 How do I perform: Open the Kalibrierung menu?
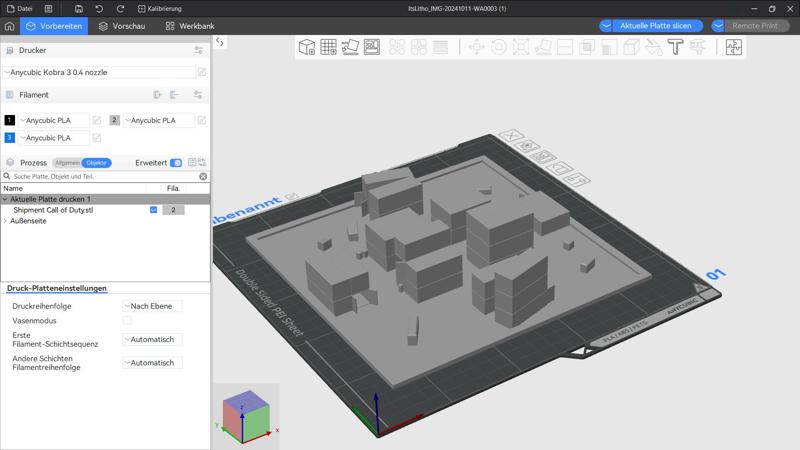[x=160, y=9]
